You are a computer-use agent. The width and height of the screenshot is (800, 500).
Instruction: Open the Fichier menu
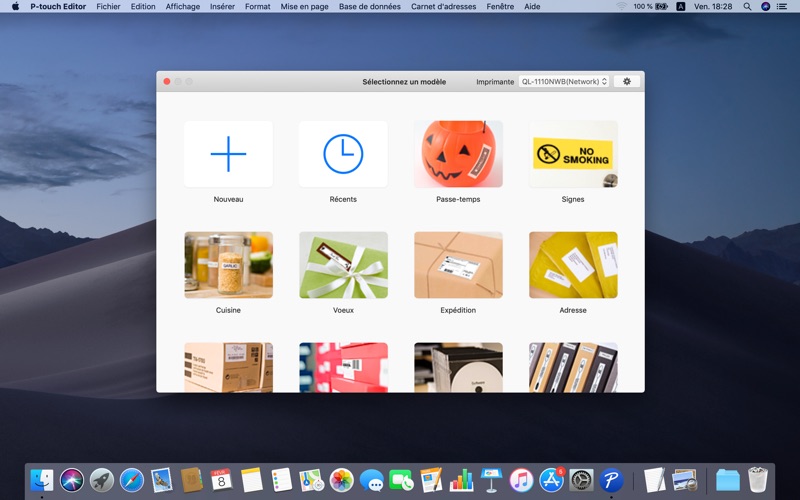(108, 7)
